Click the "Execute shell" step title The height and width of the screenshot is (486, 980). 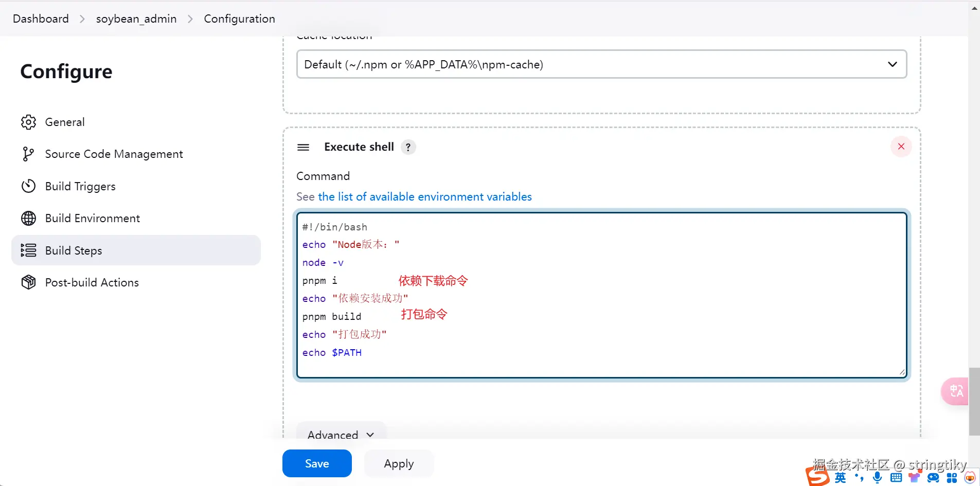[x=359, y=147]
